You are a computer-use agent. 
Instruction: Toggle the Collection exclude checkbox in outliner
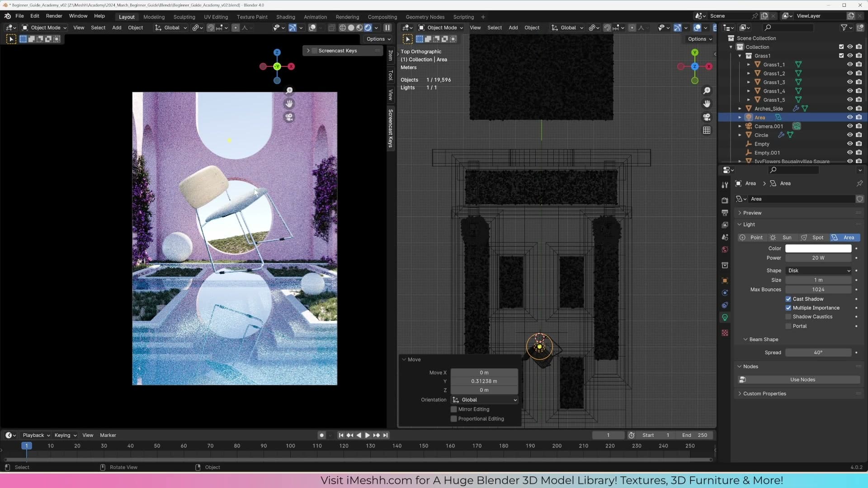[x=841, y=47]
